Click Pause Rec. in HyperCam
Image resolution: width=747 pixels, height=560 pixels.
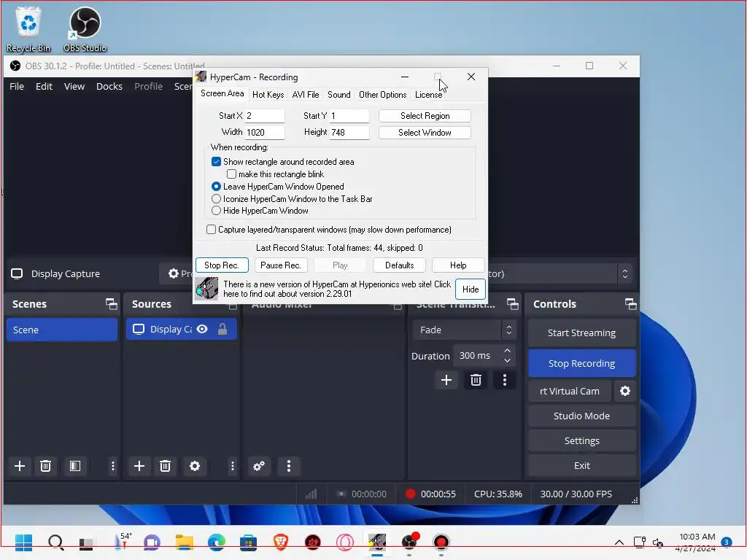[x=281, y=265]
